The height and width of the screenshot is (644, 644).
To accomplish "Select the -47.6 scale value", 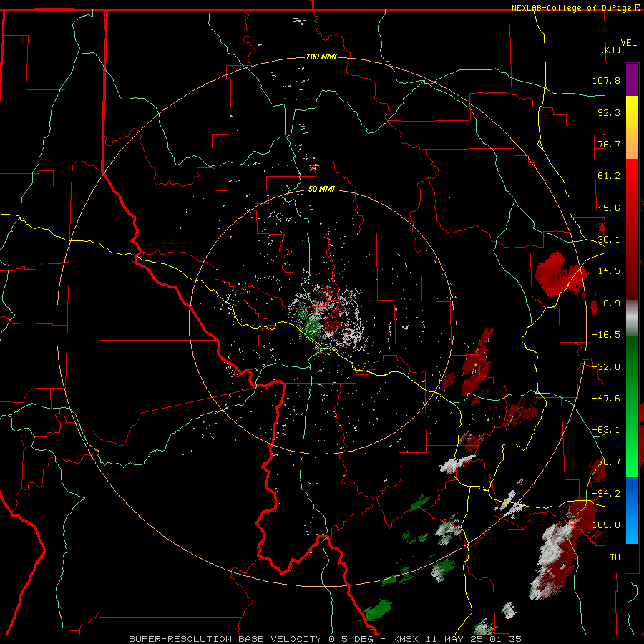I will click(x=606, y=399).
